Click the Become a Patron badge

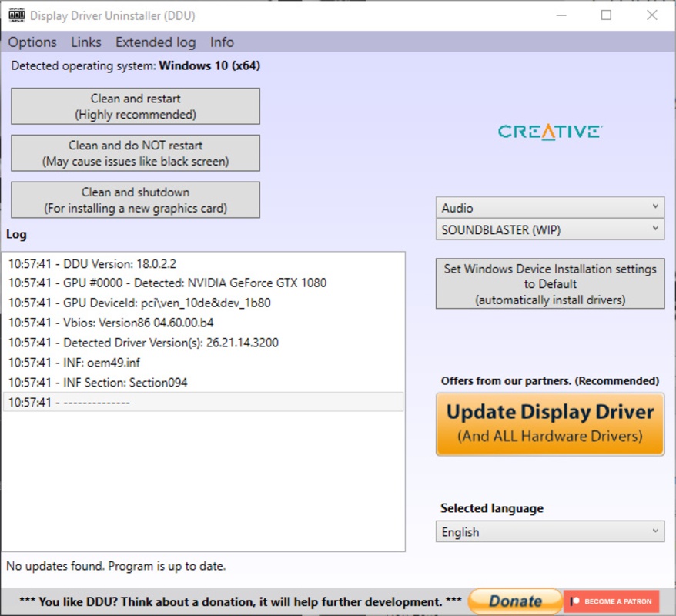[611, 601]
